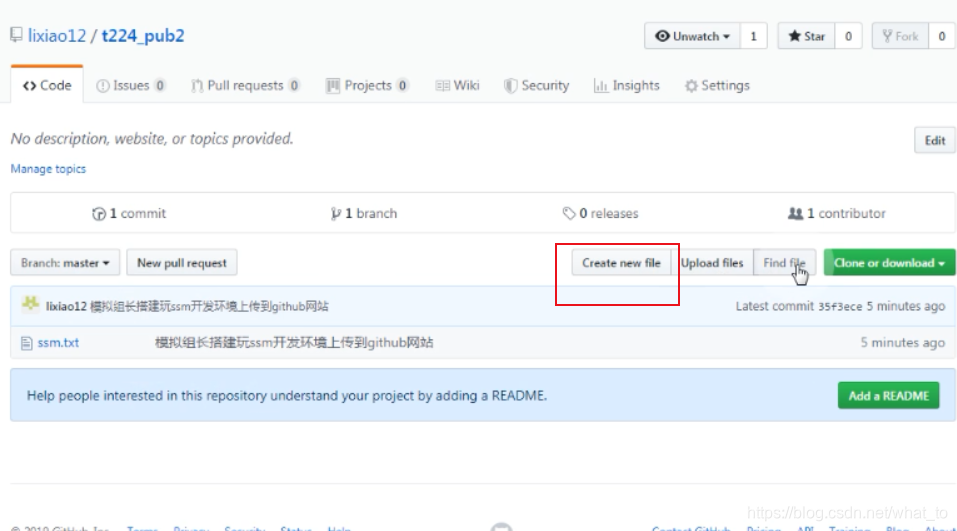This screenshot has height=531, width=957.
Task: Open the Insights tab
Action: coord(627,85)
